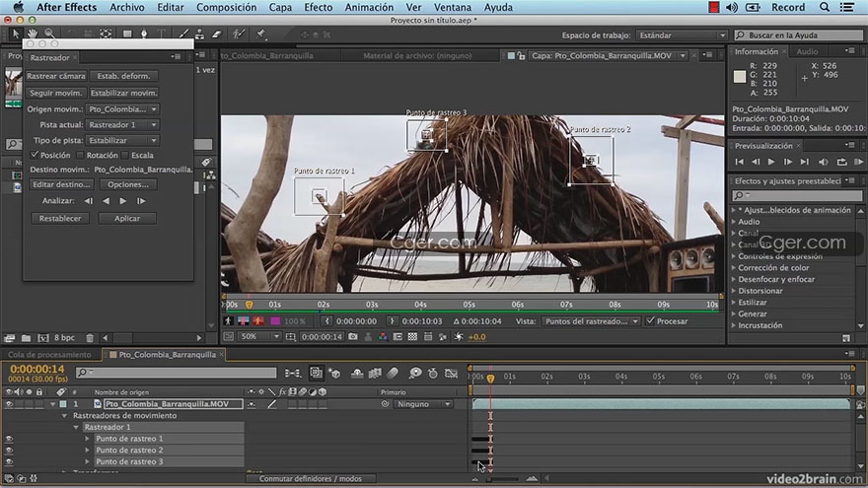Click the Estabilizar movim. button
Image resolution: width=868 pixels, height=488 pixels.
124,93
